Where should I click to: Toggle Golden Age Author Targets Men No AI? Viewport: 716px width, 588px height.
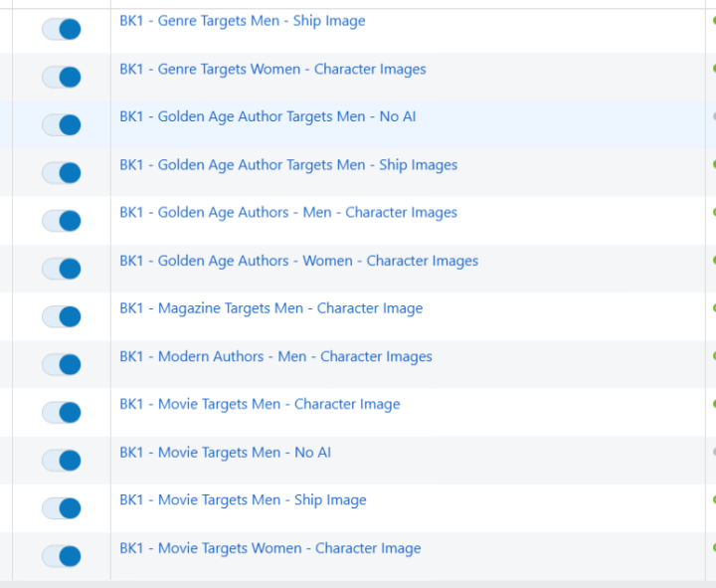(61, 124)
